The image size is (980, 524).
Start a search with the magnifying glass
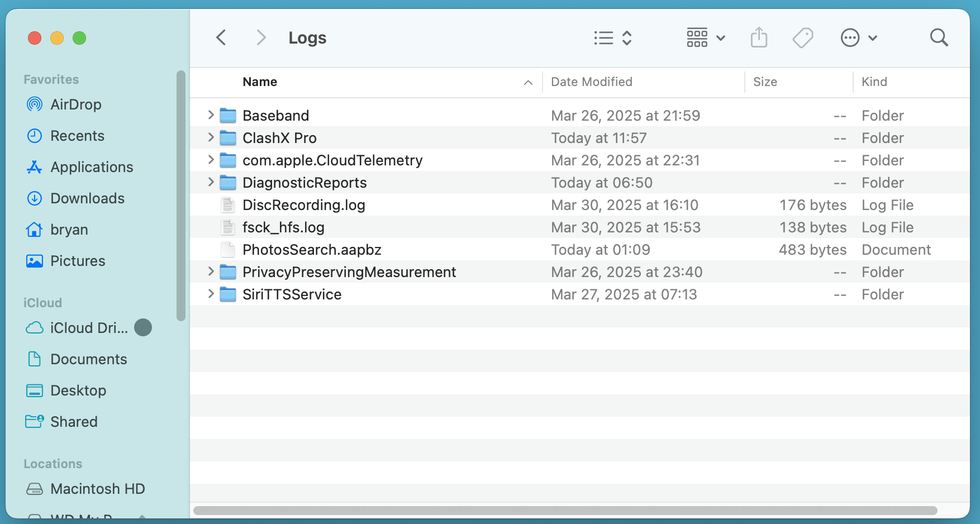coord(939,37)
